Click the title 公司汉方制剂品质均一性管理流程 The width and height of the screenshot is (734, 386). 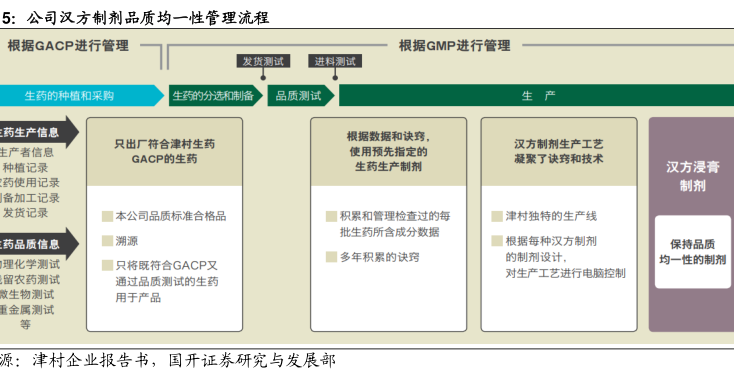point(147,18)
